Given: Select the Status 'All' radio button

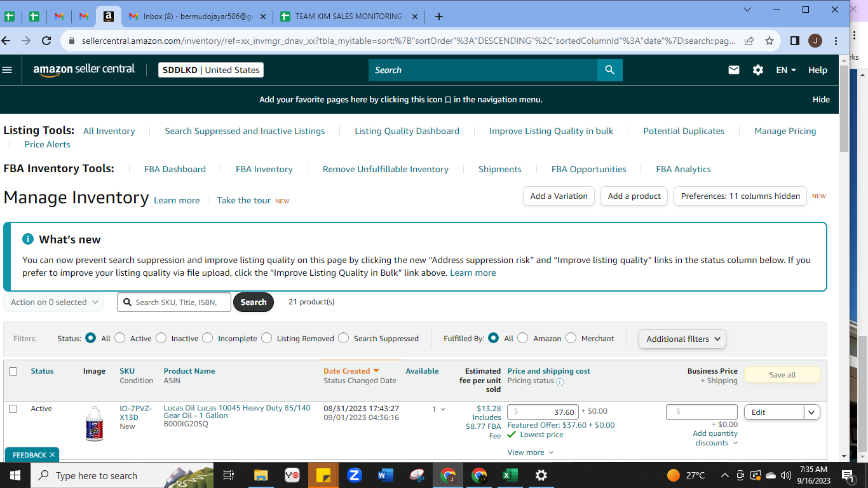Looking at the screenshot, I should (91, 338).
